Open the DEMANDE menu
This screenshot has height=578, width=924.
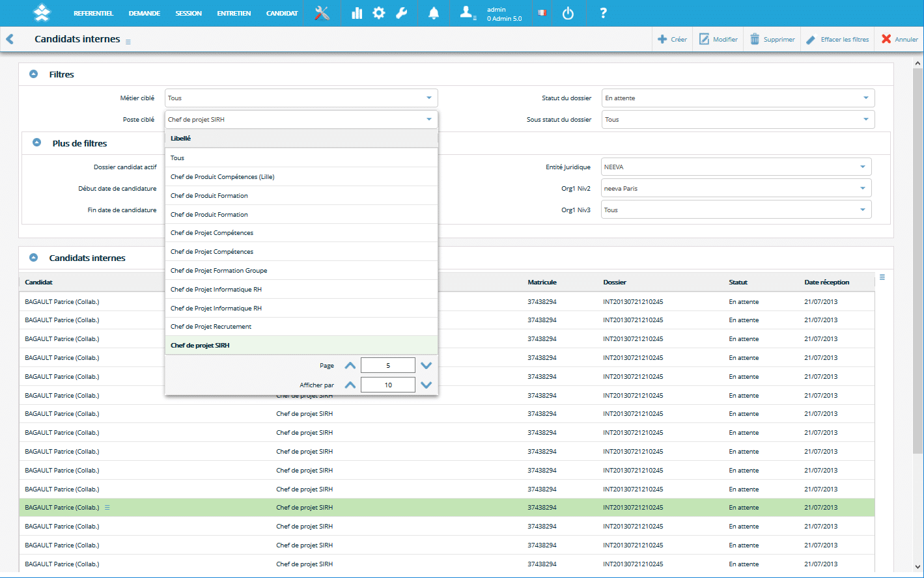145,13
